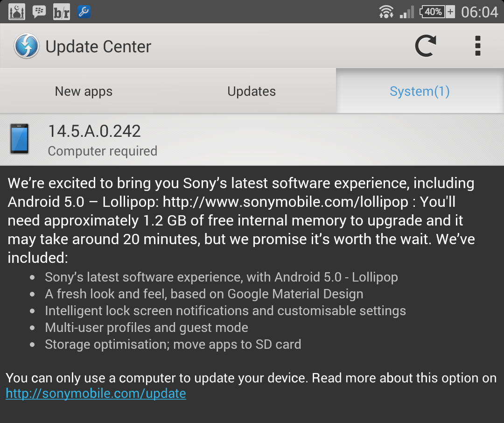504x423 pixels.
Task: Tap the Update Center app logo
Action: click(26, 46)
